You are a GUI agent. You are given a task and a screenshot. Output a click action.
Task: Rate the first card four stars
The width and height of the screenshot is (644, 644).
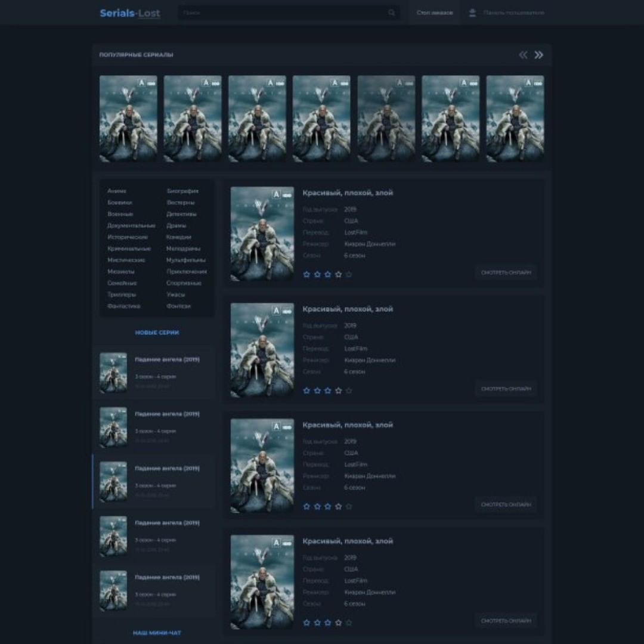pyautogui.click(x=339, y=274)
